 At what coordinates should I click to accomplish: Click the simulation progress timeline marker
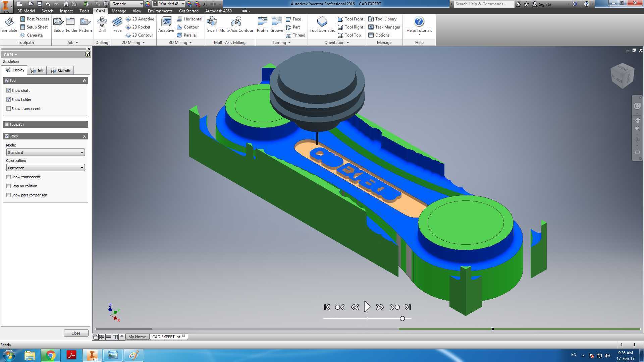(x=492, y=329)
